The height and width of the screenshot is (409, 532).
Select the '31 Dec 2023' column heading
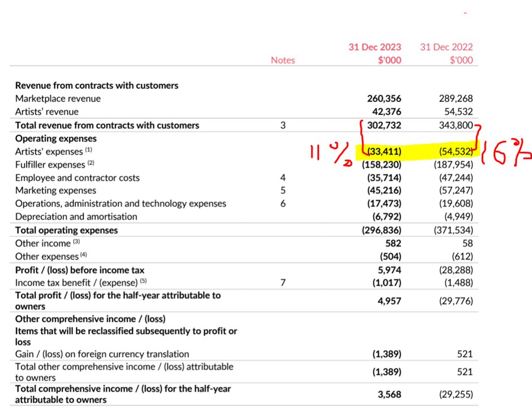375,47
